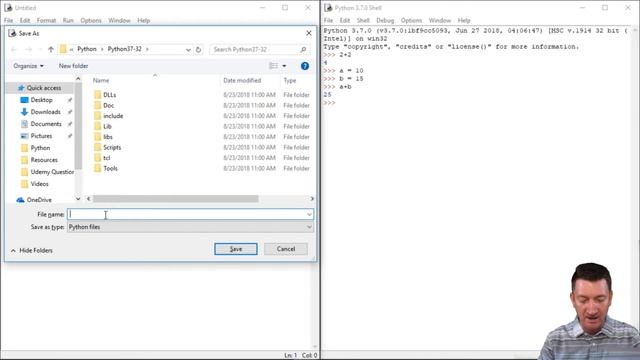
Task: Expand the address bar history dropdown
Action: tap(188, 49)
